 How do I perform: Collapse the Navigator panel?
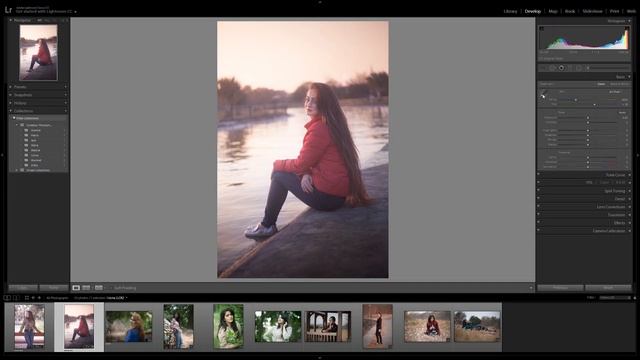(x=11, y=20)
